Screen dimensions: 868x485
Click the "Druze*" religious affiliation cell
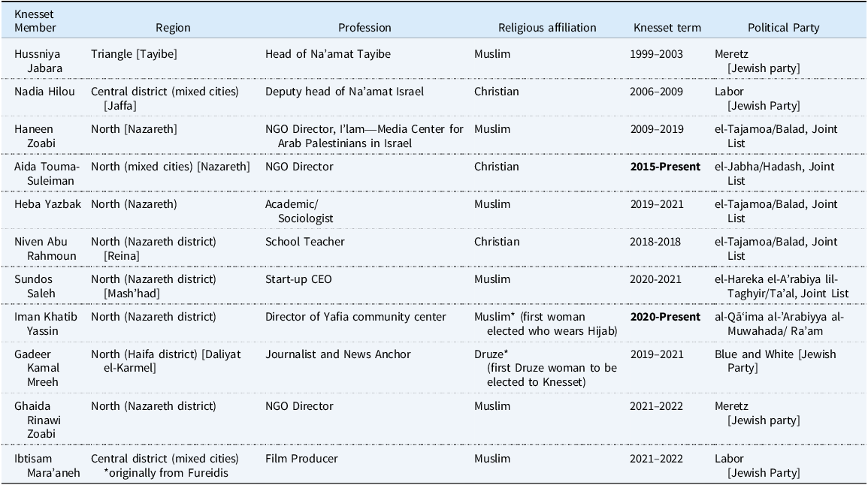click(x=492, y=354)
